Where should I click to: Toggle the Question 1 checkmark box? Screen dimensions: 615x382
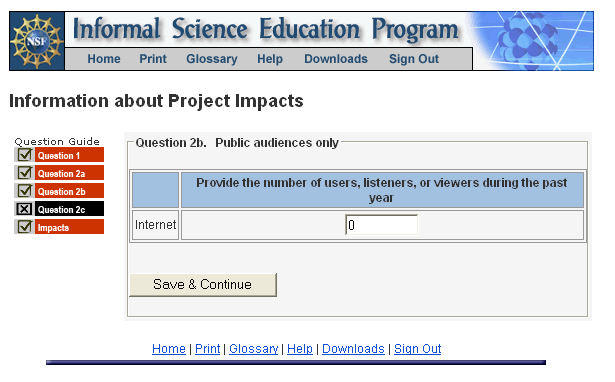point(25,155)
